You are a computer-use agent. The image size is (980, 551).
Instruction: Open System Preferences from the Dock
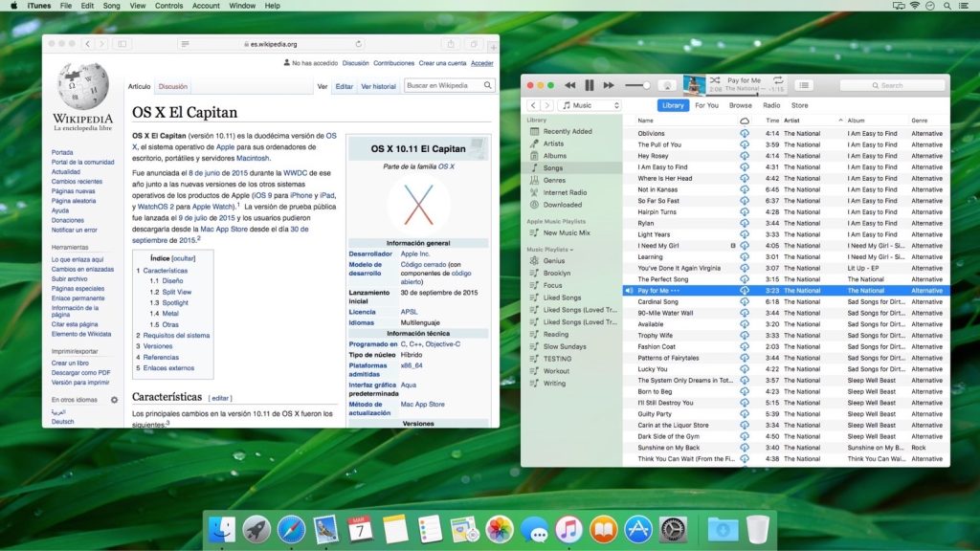click(x=673, y=529)
